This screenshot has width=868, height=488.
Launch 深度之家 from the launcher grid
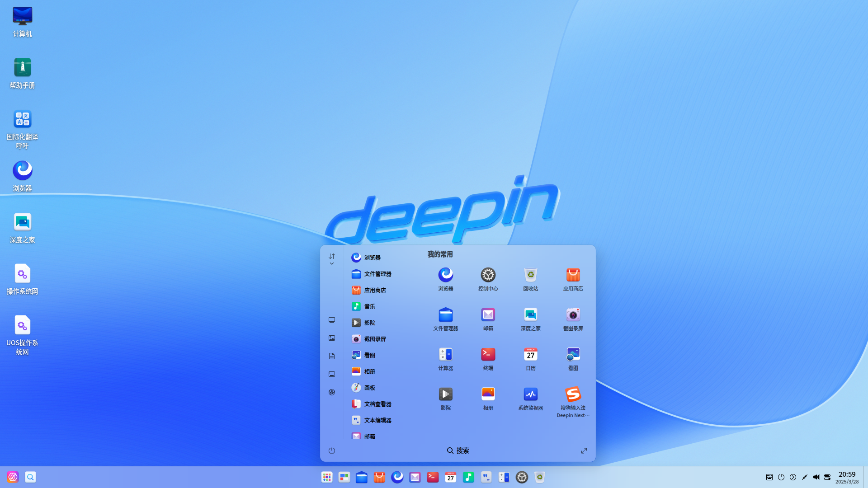tap(530, 319)
